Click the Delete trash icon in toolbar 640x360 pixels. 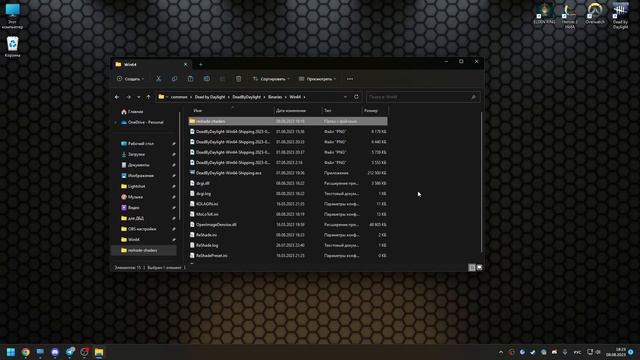(238, 79)
